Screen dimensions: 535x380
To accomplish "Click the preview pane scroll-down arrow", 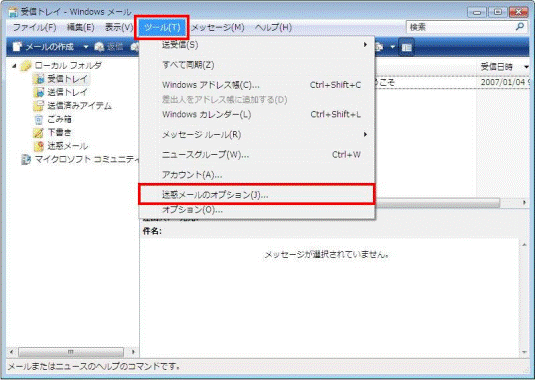I will [x=524, y=352].
